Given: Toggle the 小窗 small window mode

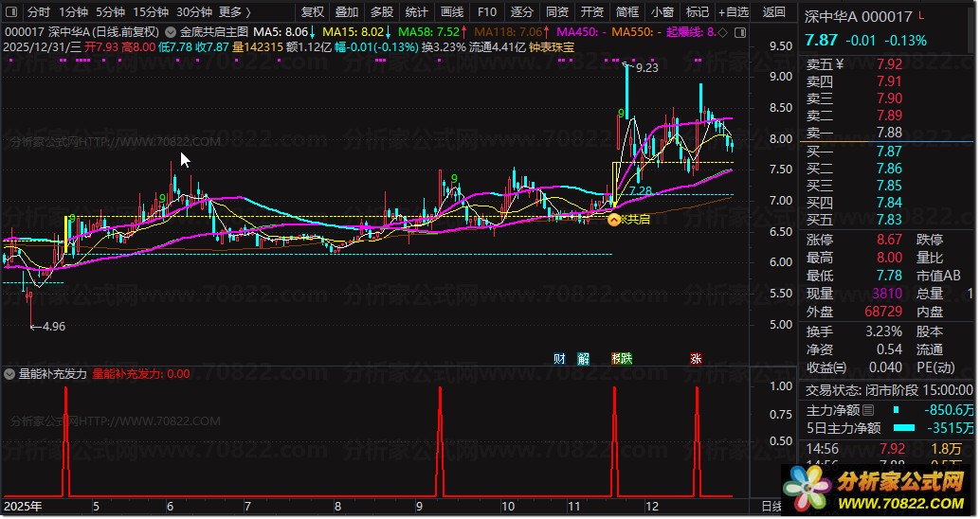Looking at the screenshot, I should (662, 12).
